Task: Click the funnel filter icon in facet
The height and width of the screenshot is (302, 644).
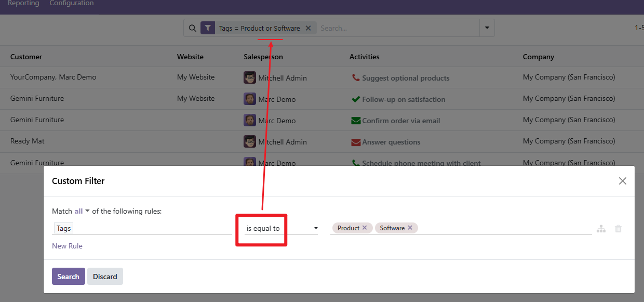Action: (x=208, y=28)
